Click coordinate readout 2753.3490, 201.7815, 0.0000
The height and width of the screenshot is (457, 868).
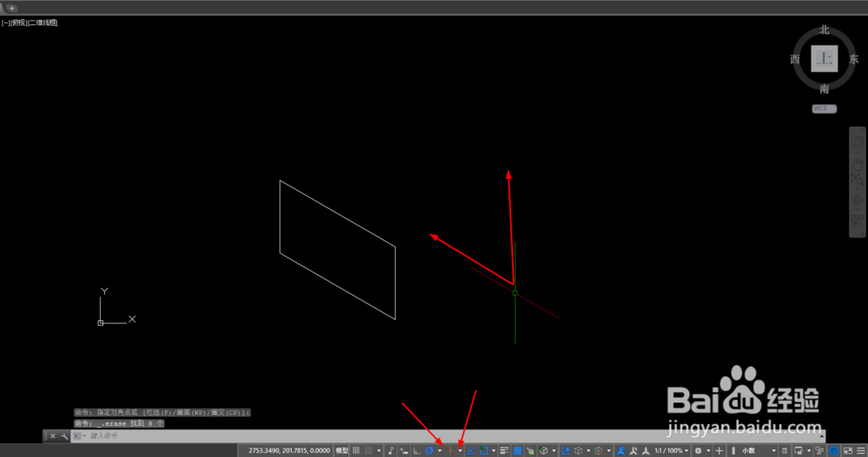coord(289,450)
